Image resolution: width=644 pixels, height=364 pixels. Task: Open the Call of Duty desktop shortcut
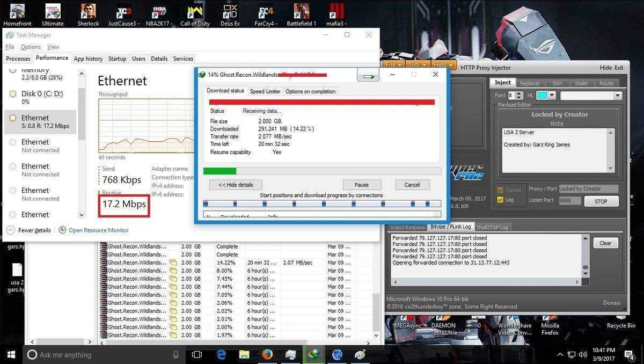pyautogui.click(x=195, y=14)
